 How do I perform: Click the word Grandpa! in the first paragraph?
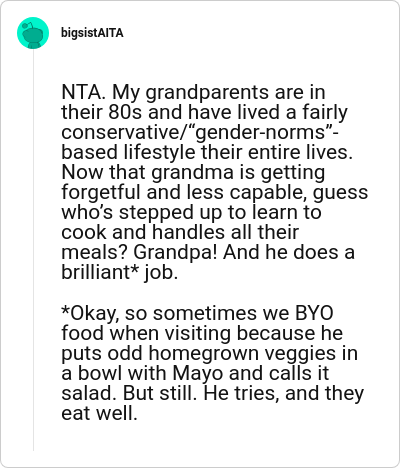tap(176, 252)
